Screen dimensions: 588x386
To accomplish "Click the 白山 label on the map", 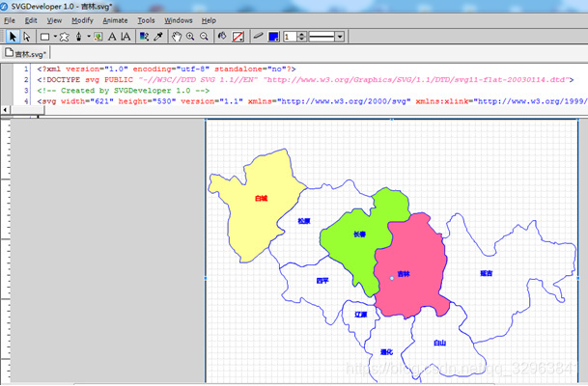I will tap(439, 343).
